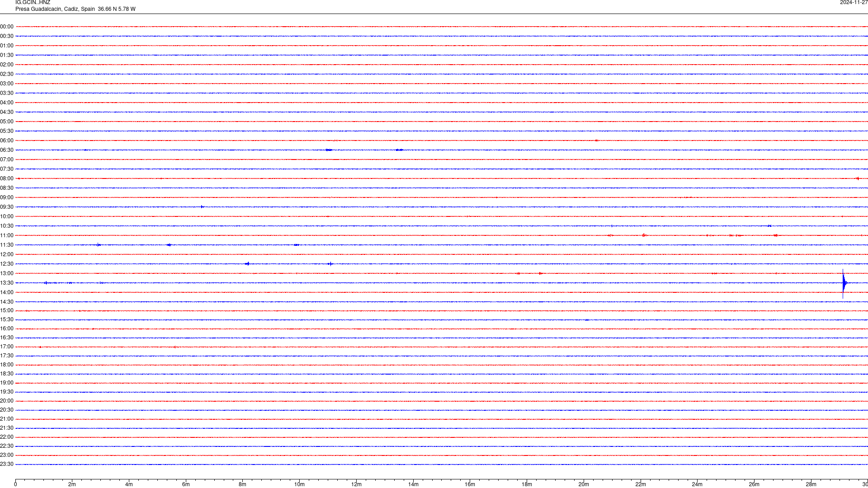Screen dimensions: 868x488
Task: Click the station code IG.GCIN..HNZ
Action: (x=33, y=3)
